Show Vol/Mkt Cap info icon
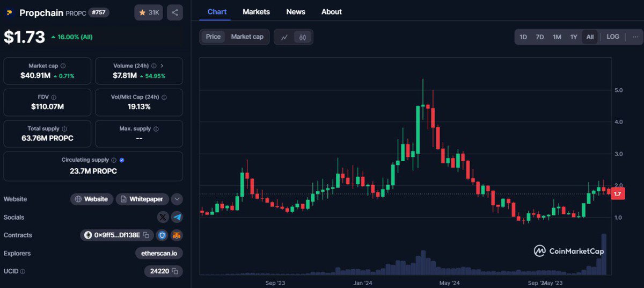 164,97
